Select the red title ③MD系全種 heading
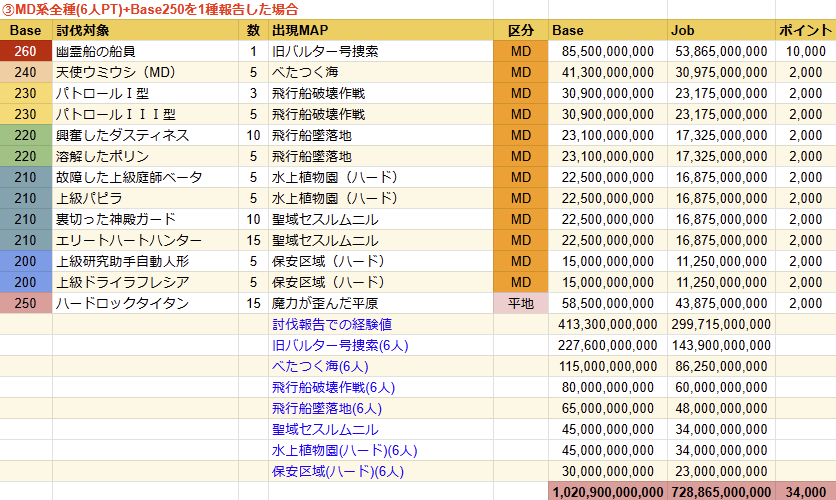Screen dimensions: 836x500 (150, 9)
